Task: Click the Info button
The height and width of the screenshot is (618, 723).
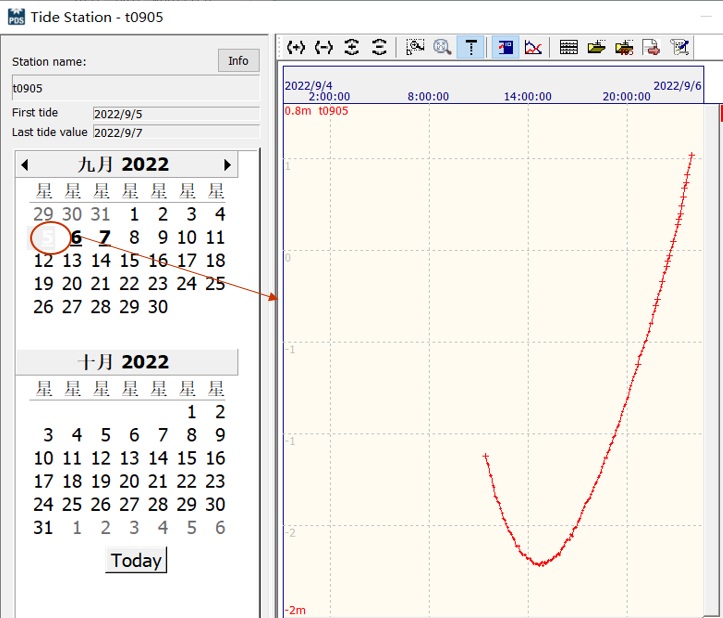Action: (238, 61)
